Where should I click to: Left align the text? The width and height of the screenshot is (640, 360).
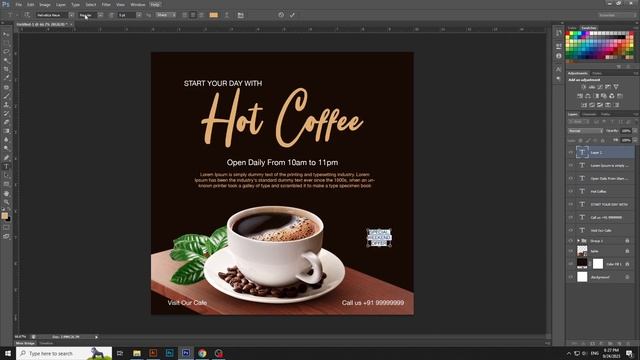[x=185, y=15]
